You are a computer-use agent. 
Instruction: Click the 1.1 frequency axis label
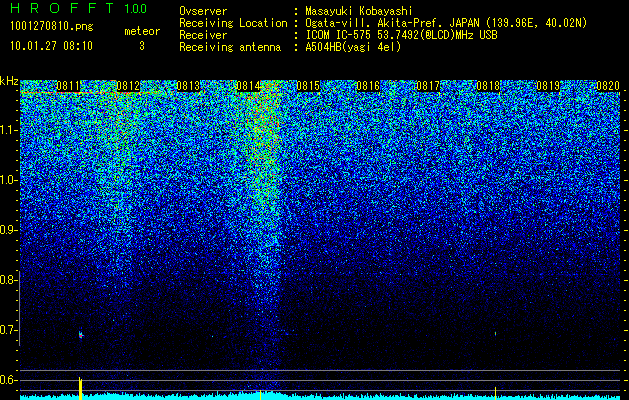8,130
